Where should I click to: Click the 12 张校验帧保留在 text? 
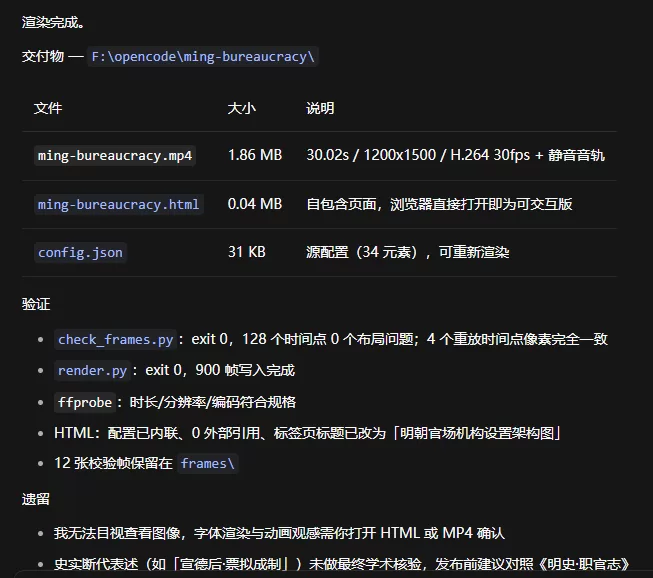click(113, 463)
